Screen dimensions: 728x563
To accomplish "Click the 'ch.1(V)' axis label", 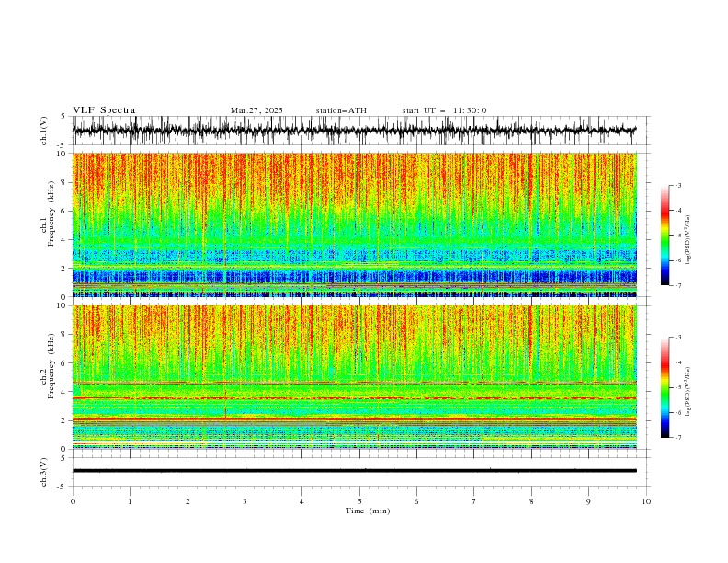I will click(x=44, y=131).
